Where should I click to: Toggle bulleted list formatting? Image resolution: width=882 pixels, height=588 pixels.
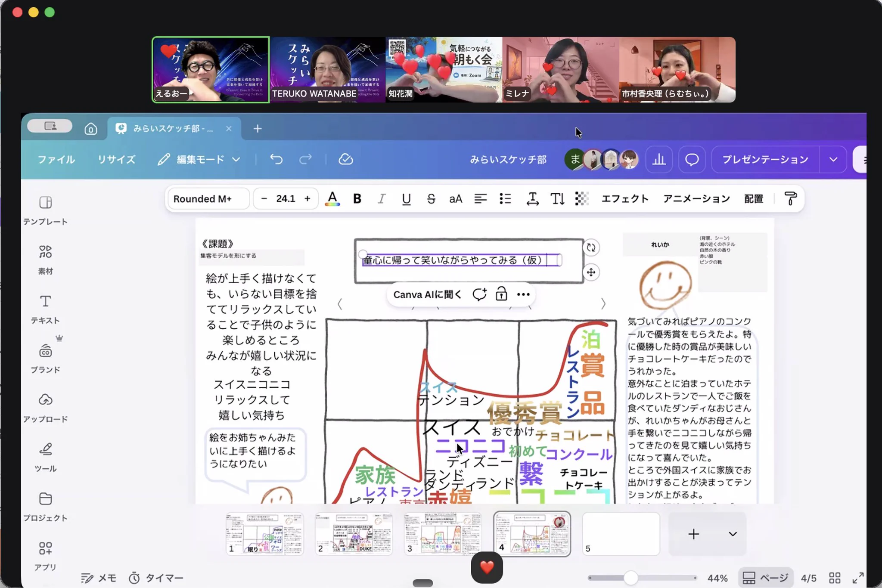(505, 199)
